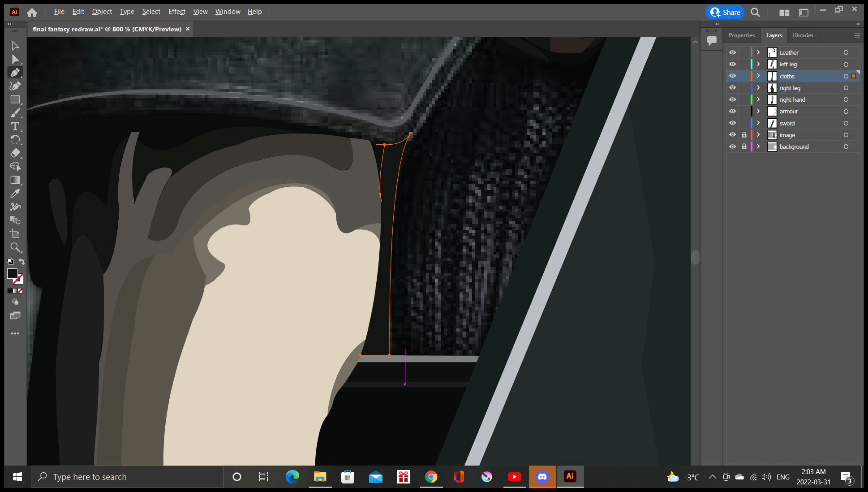Hide the sword layer
The image size is (868, 492).
pos(732,123)
